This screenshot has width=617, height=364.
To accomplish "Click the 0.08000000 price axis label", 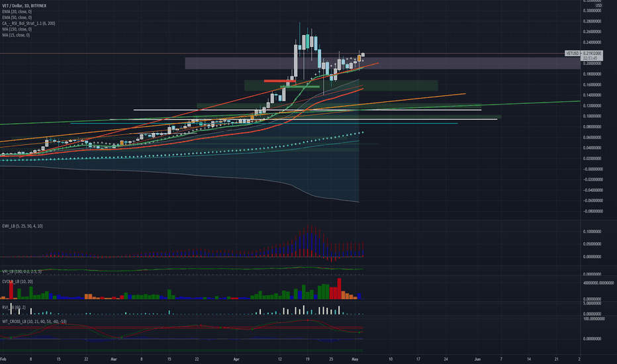I will (x=592, y=126).
